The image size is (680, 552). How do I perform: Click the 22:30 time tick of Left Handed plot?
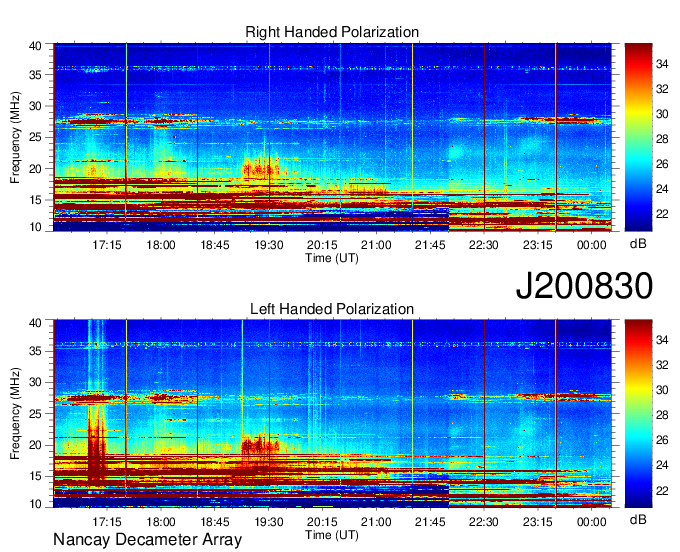[484, 522]
